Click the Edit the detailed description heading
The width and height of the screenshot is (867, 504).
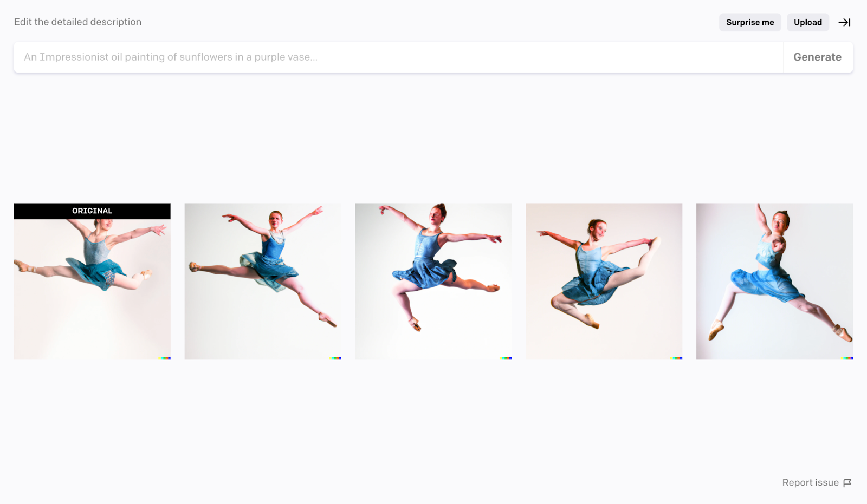click(x=77, y=22)
